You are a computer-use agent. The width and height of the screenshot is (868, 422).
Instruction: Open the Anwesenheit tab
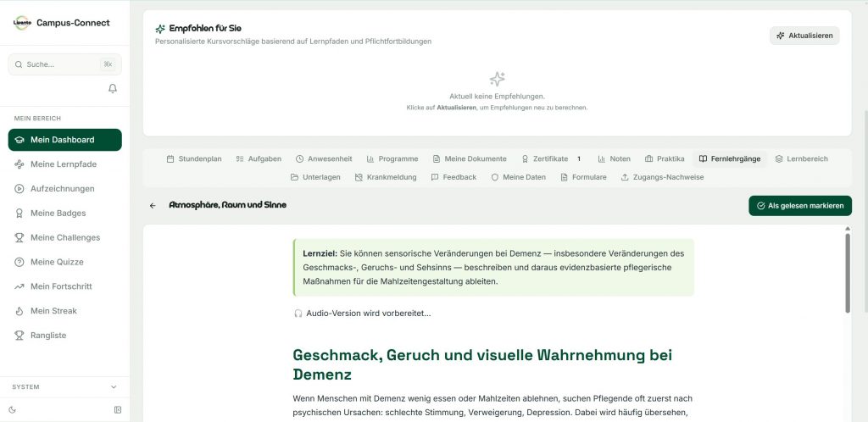324,158
